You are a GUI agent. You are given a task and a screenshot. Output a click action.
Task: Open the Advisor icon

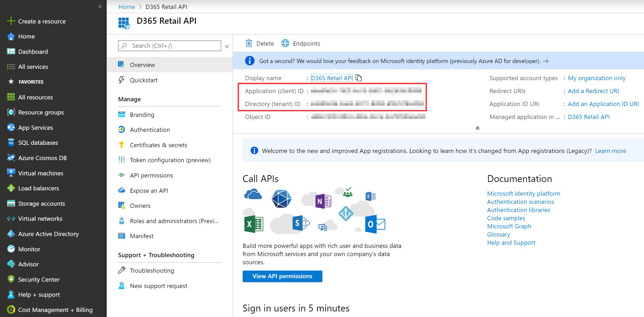(11, 264)
